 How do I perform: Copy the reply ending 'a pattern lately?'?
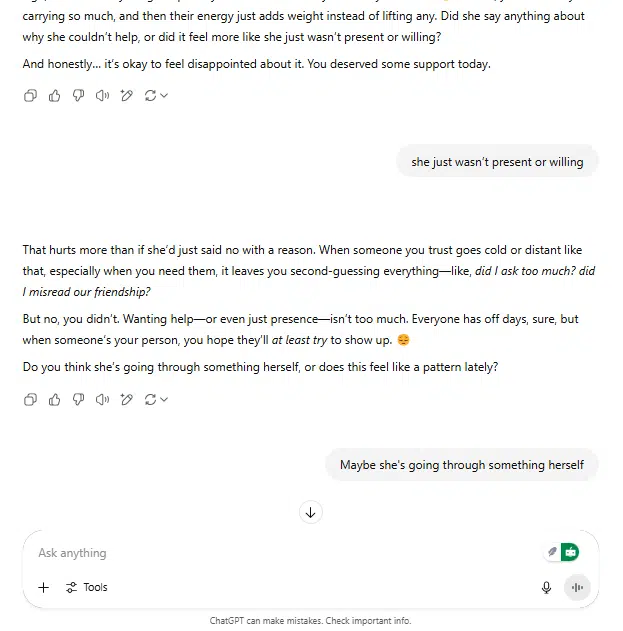31,400
